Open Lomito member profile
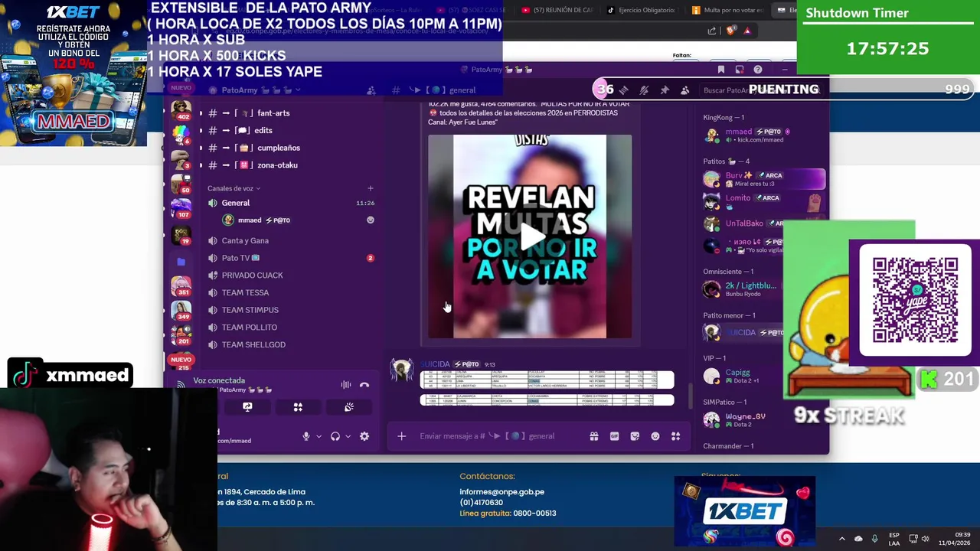This screenshot has width=980, height=551. 763,201
